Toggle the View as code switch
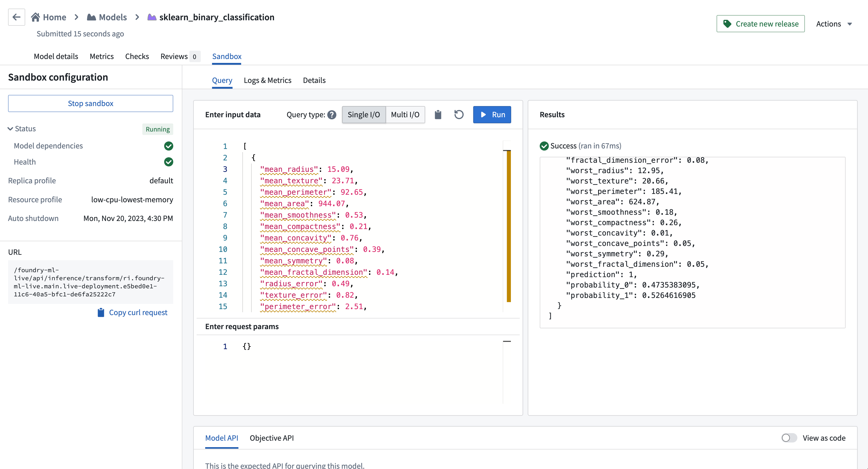This screenshot has height=469, width=868. 789,438
